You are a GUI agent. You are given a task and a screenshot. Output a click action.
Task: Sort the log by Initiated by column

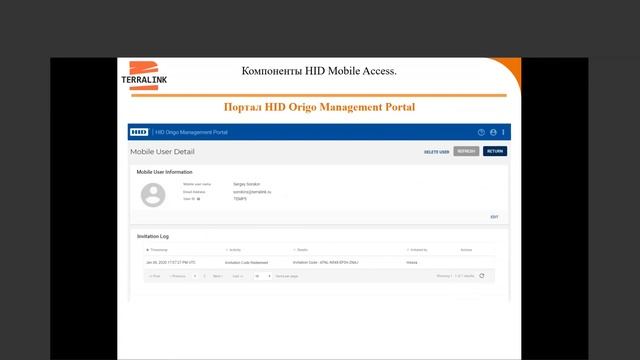pos(417,250)
